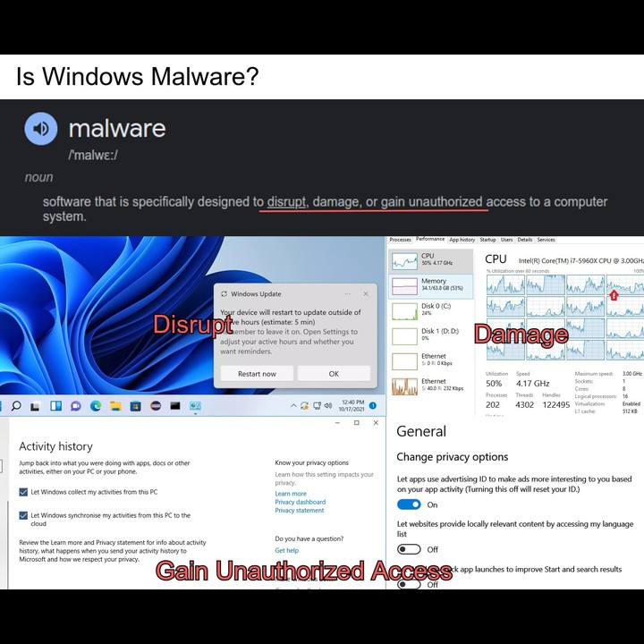Click the update restart tray icon
Viewport: 644px width, 644px height.
(x=304, y=406)
